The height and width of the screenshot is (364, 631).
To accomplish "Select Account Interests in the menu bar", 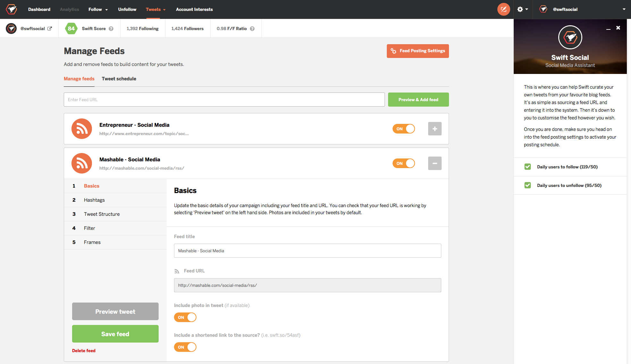I will pyautogui.click(x=194, y=9).
